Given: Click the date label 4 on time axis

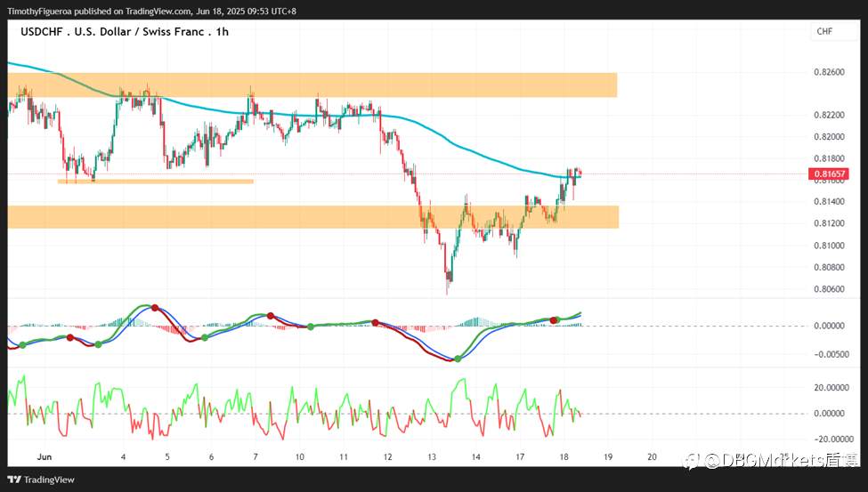Looking at the screenshot, I should coord(123,457).
